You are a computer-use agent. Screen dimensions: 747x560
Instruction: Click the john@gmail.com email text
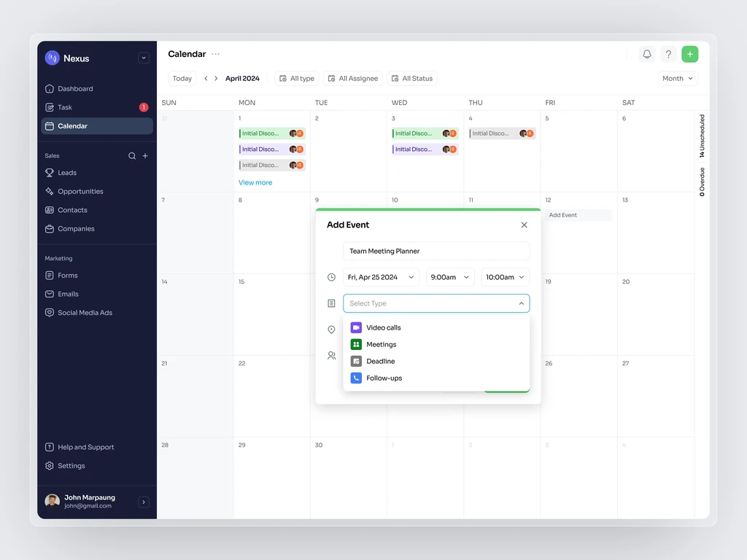pos(88,506)
